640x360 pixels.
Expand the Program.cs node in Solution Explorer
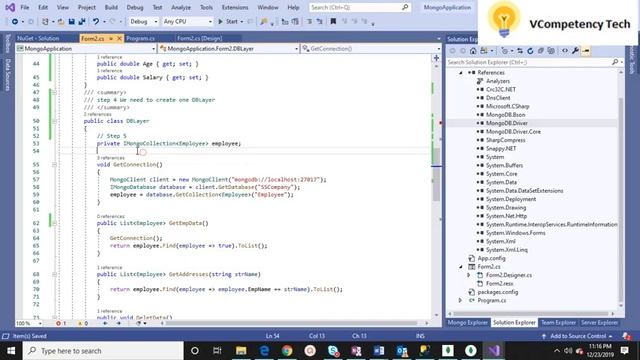point(461,300)
